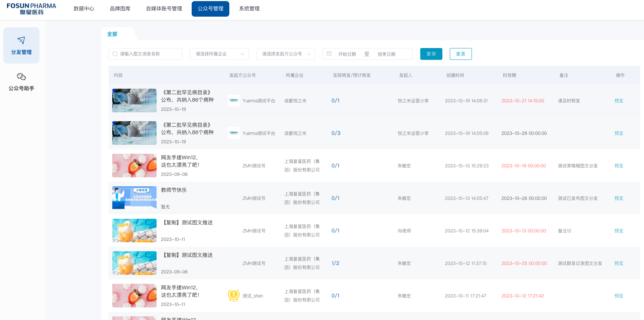
Task: Open 数据中心 menu
Action: click(x=84, y=8)
